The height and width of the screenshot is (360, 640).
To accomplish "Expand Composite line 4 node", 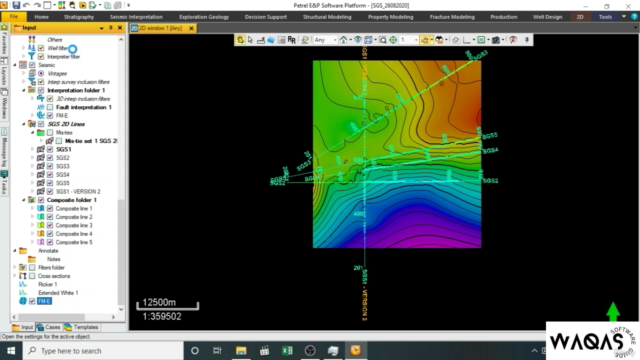I will 33,233.
